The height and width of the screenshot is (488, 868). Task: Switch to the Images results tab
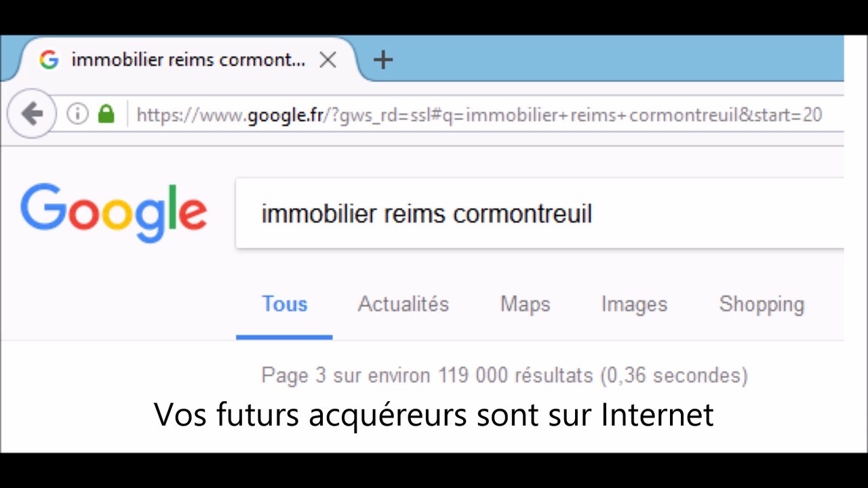[634, 304]
